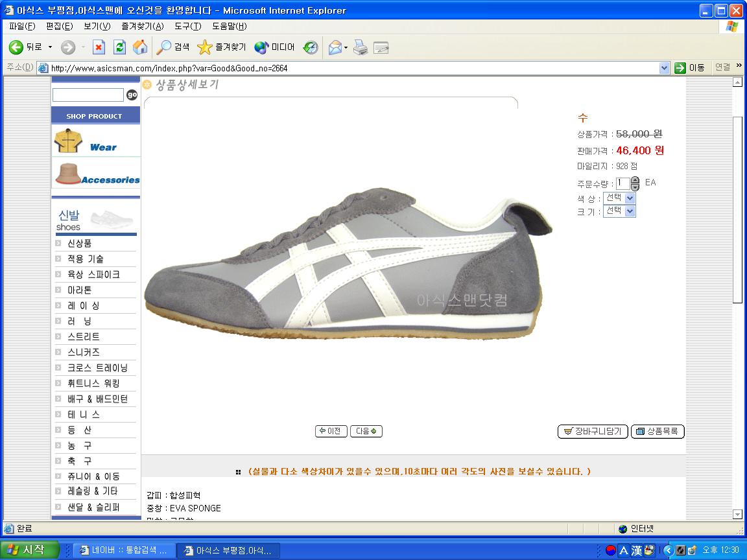Click the Stop loading icon
This screenshot has height=560, width=747.
[x=99, y=47]
